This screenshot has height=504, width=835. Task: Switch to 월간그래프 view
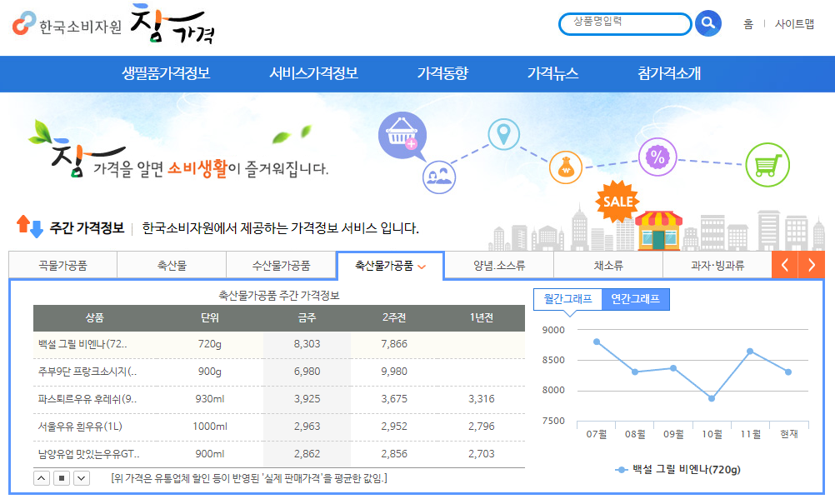pyautogui.click(x=567, y=299)
